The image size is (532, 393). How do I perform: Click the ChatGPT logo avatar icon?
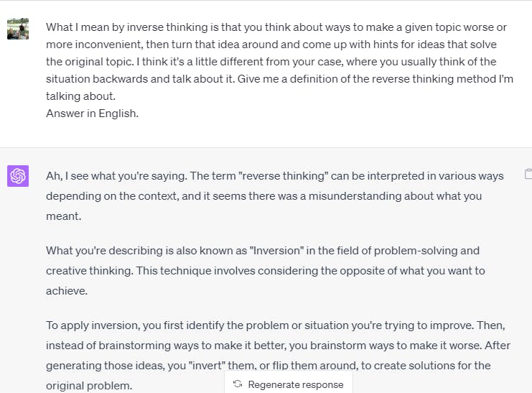click(18, 176)
